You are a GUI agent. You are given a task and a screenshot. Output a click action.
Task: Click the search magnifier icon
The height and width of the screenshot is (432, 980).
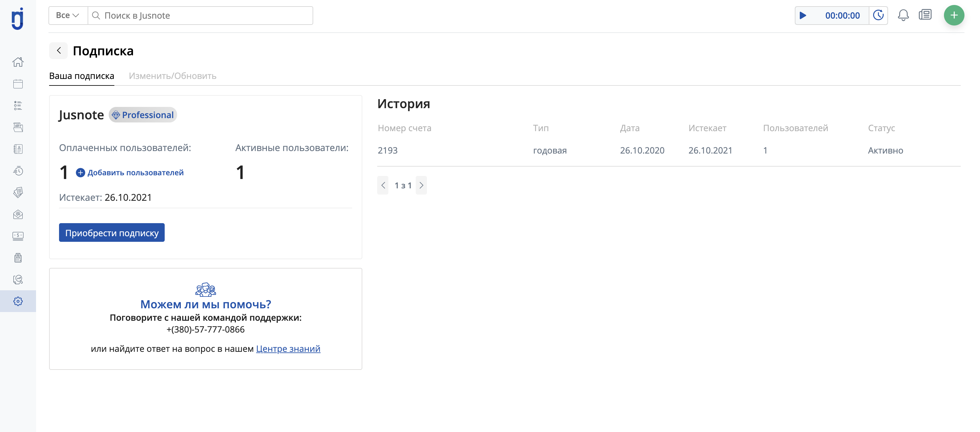[x=96, y=15]
